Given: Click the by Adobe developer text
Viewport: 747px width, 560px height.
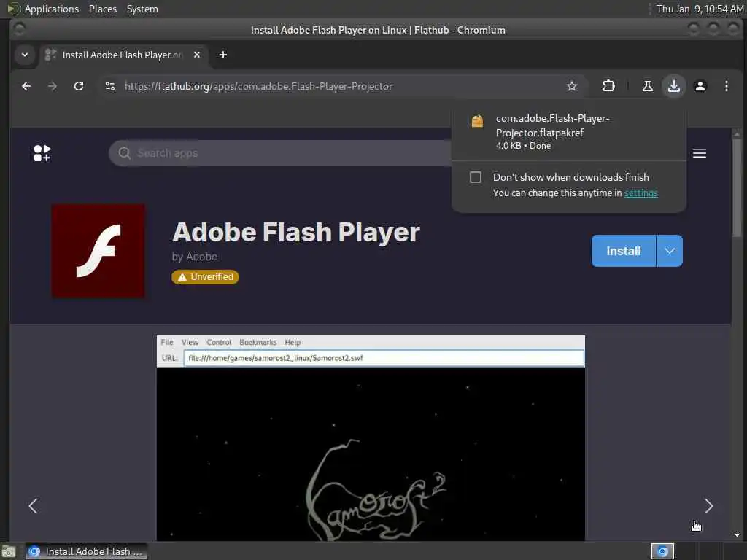Looking at the screenshot, I should click(194, 257).
